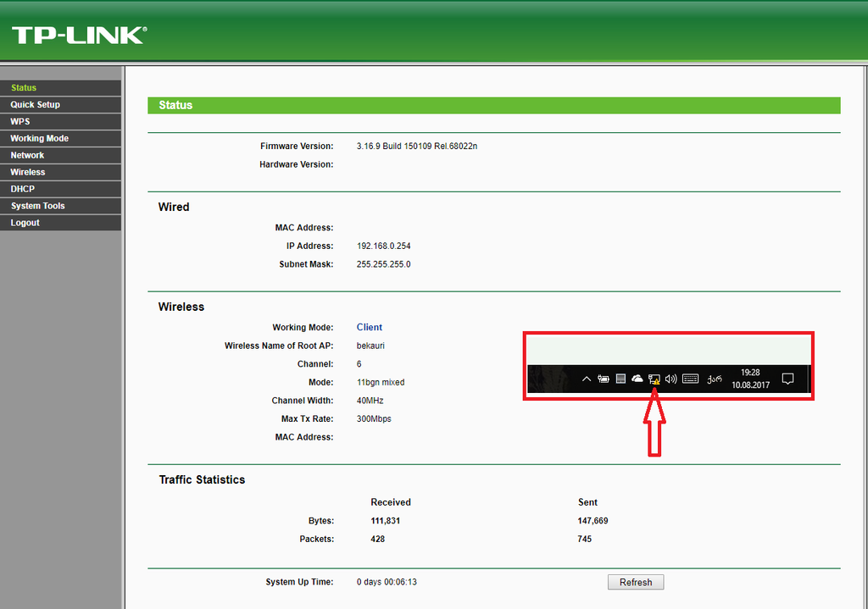Click the Received column header

coord(391,502)
